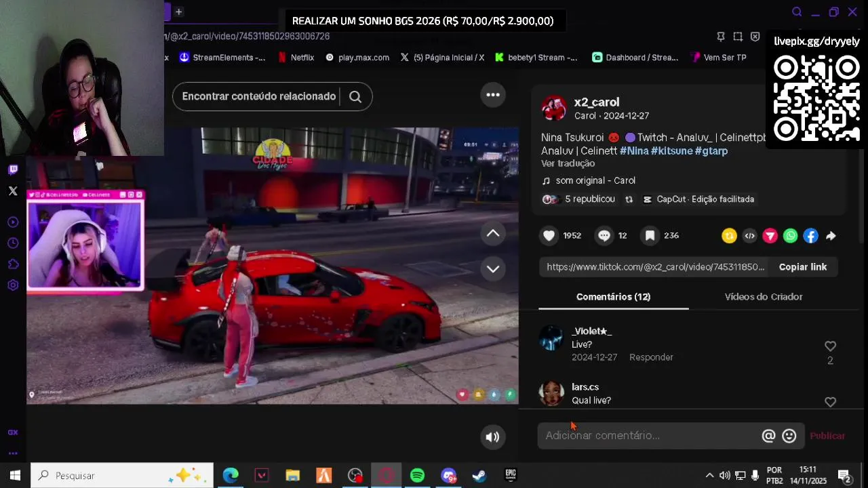Open Página Inicial / X bookmark
868x488 pixels.
(x=442, y=58)
